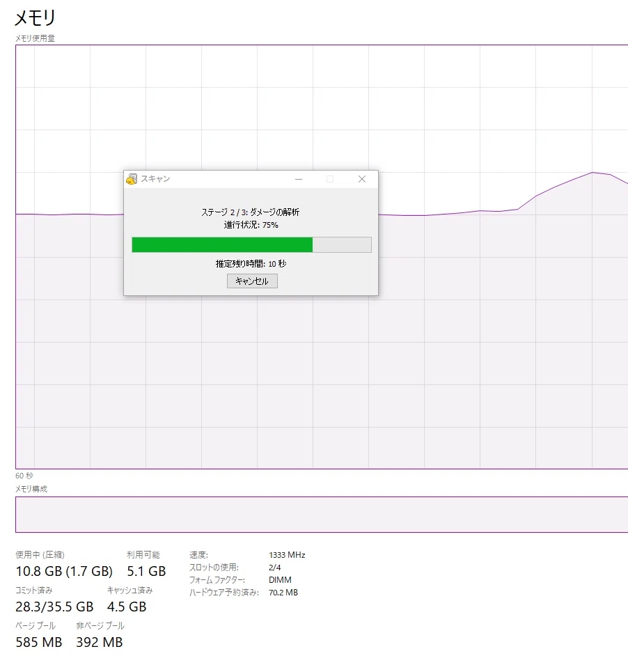Click the 70.2 MB hardware reserved value
Screen dimensions: 628x672
[283, 593]
